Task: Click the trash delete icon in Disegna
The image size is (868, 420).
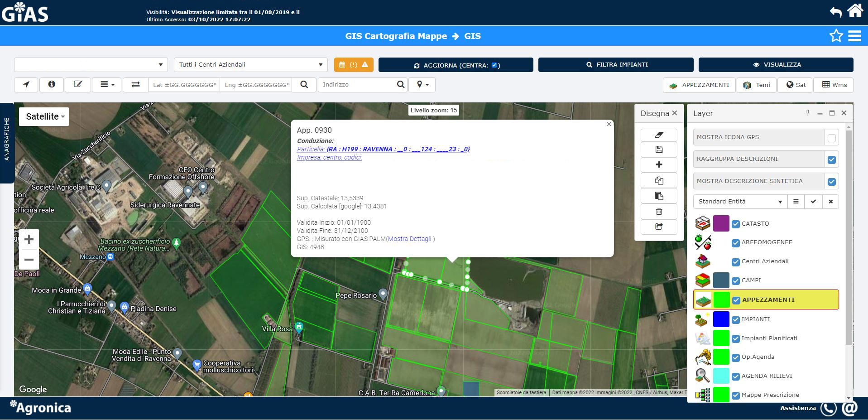Action: [659, 211]
